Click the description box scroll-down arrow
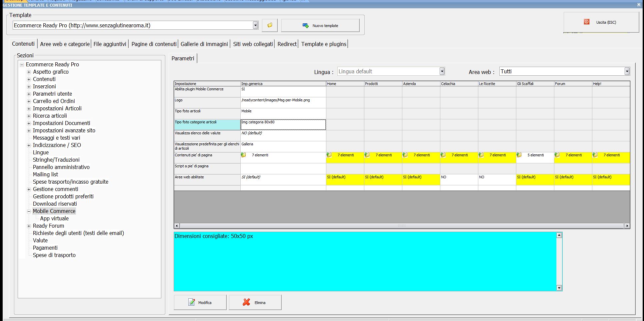 click(559, 288)
